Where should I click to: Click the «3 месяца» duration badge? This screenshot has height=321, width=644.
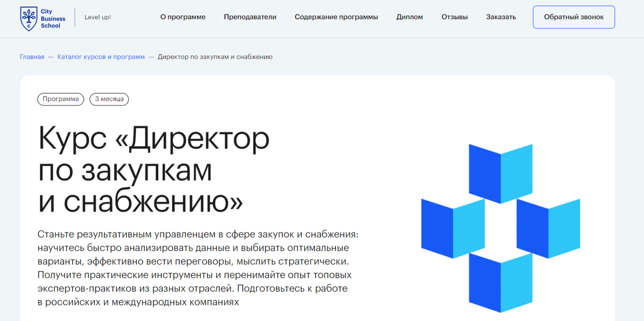point(109,99)
